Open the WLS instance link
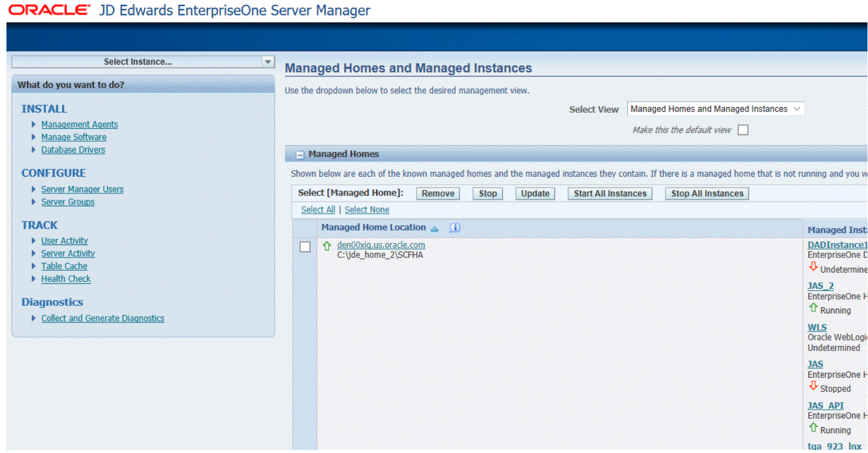The image size is (868, 453). (817, 327)
